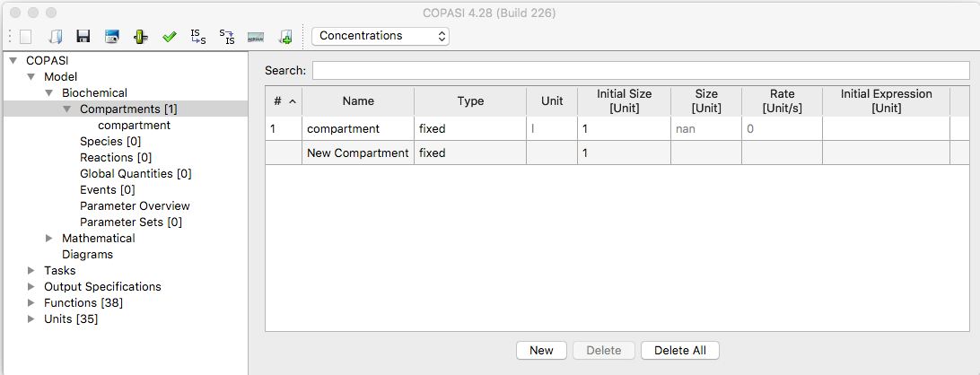Save the model with the floppy disk icon
This screenshot has height=375, width=980.
click(x=83, y=37)
